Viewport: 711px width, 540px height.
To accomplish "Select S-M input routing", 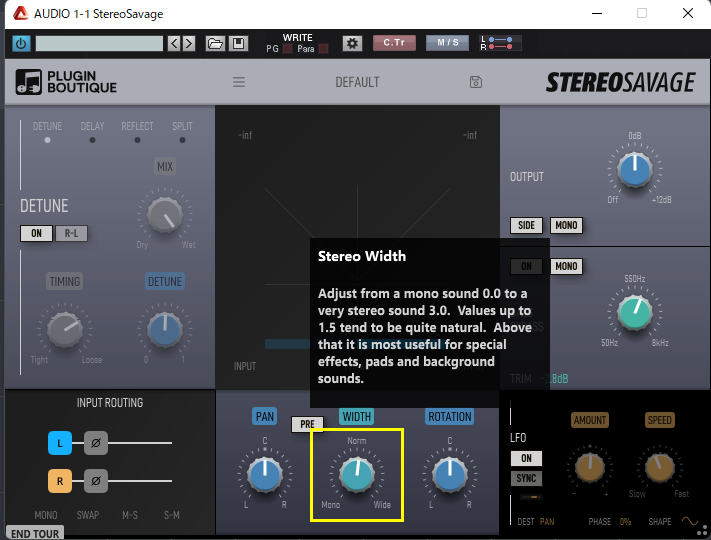I will [x=172, y=515].
